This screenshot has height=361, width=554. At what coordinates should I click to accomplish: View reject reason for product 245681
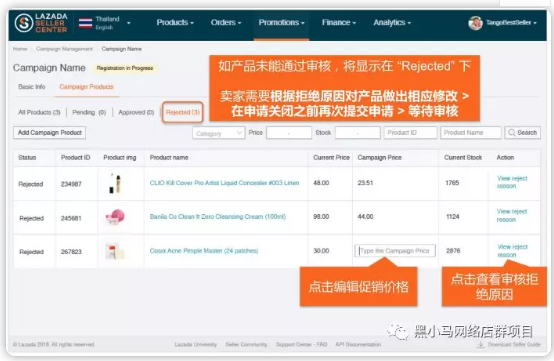click(x=512, y=215)
